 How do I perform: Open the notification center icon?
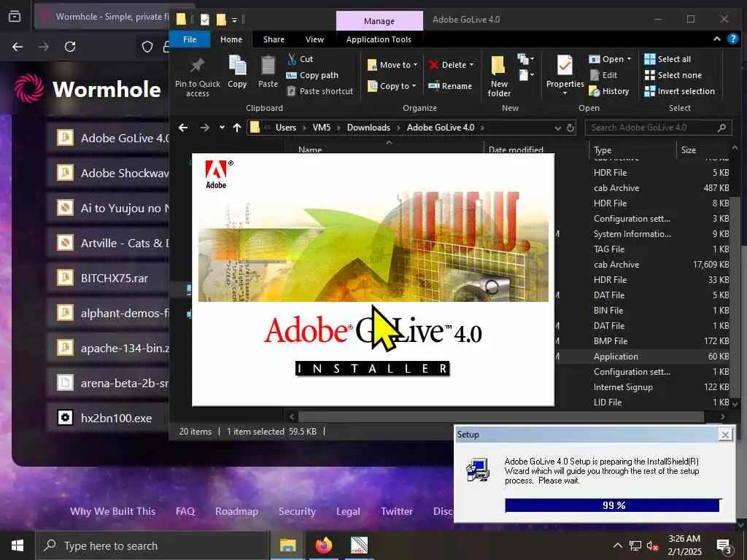[724, 545]
